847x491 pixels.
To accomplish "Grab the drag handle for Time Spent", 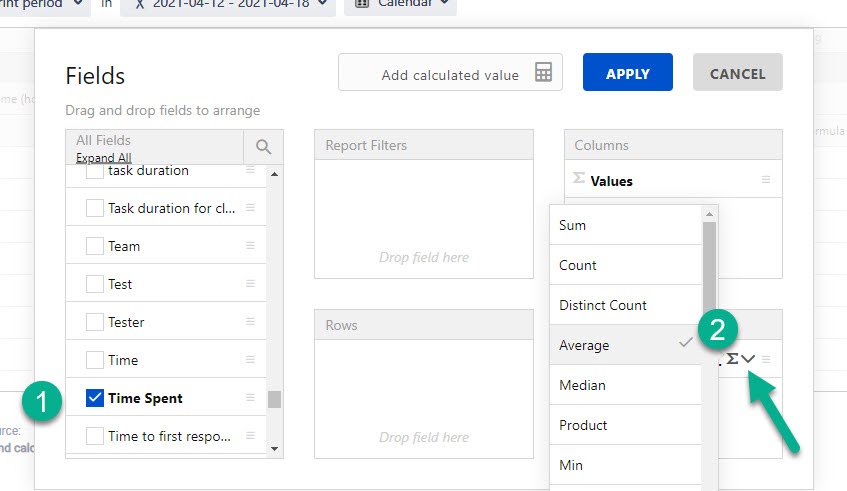I will (250, 398).
